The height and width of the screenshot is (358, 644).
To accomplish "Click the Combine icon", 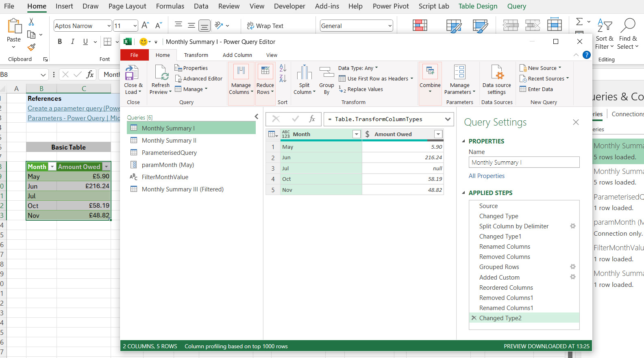I will pos(430,72).
